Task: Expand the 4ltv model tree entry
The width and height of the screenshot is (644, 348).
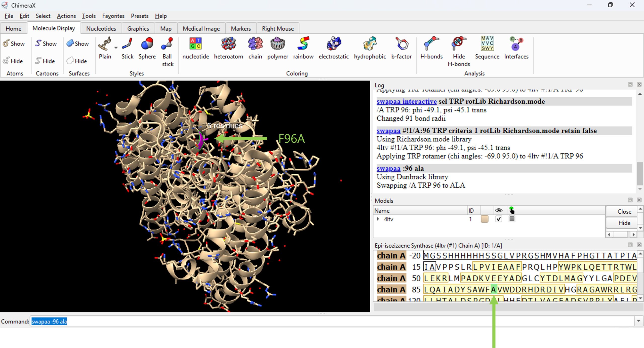Action: 378,219
